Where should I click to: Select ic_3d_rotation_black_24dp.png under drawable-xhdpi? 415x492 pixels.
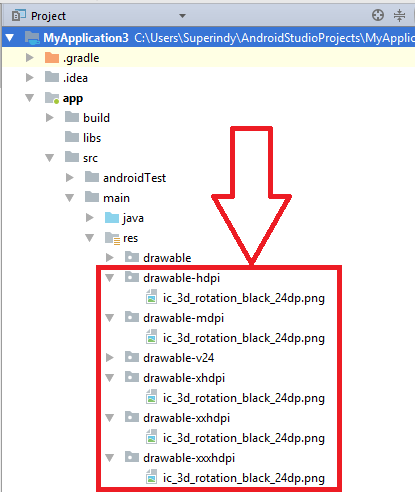tap(244, 398)
